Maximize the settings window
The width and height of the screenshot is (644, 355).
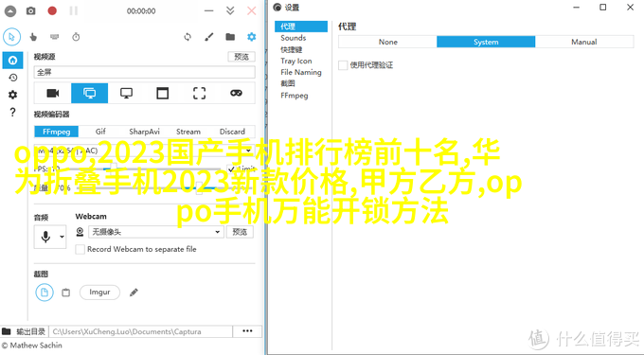603,8
